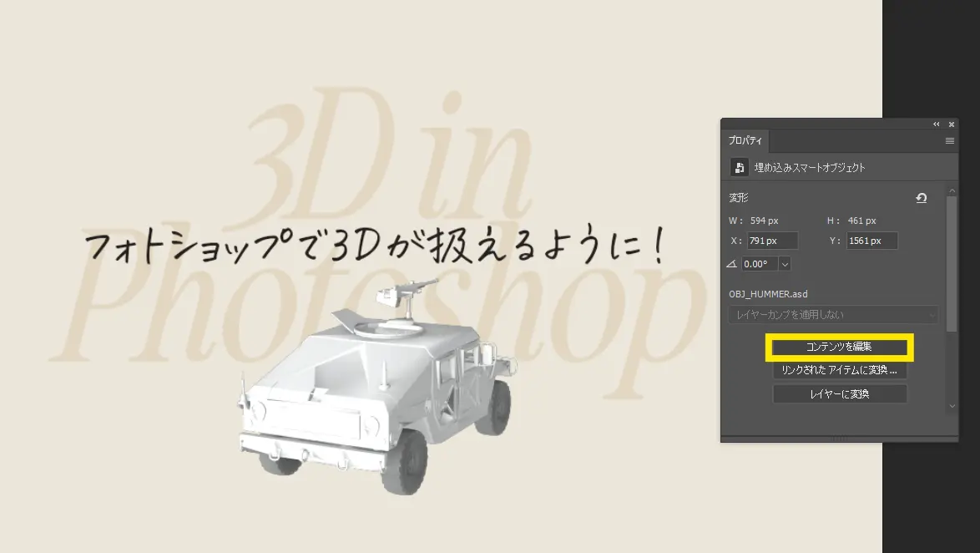The width and height of the screenshot is (980, 553).
Task: Reset the transform with the undo-arrow icon
Action: coord(922,198)
